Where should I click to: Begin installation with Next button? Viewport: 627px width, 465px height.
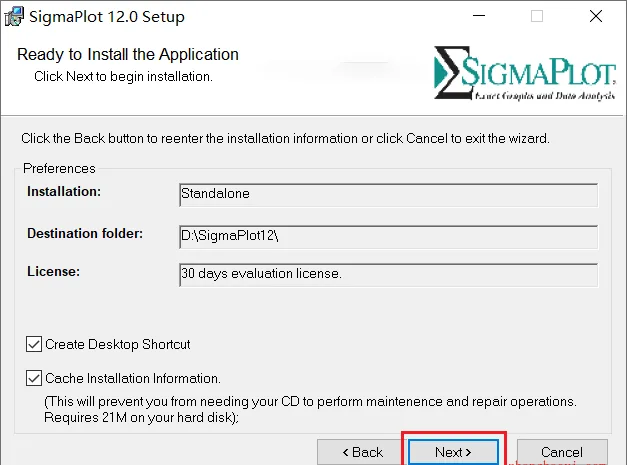(x=453, y=452)
